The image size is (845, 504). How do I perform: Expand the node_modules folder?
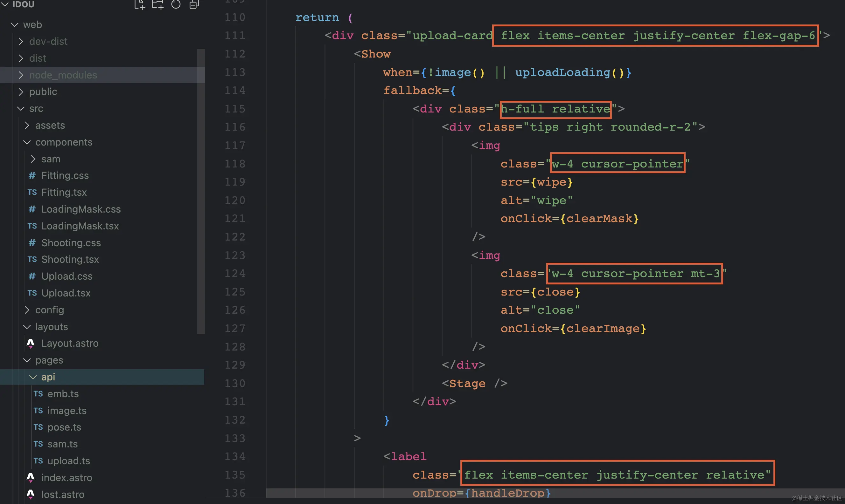click(x=63, y=75)
